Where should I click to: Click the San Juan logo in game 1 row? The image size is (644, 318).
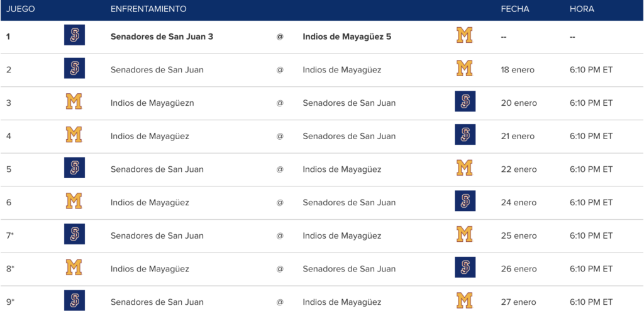click(x=74, y=35)
